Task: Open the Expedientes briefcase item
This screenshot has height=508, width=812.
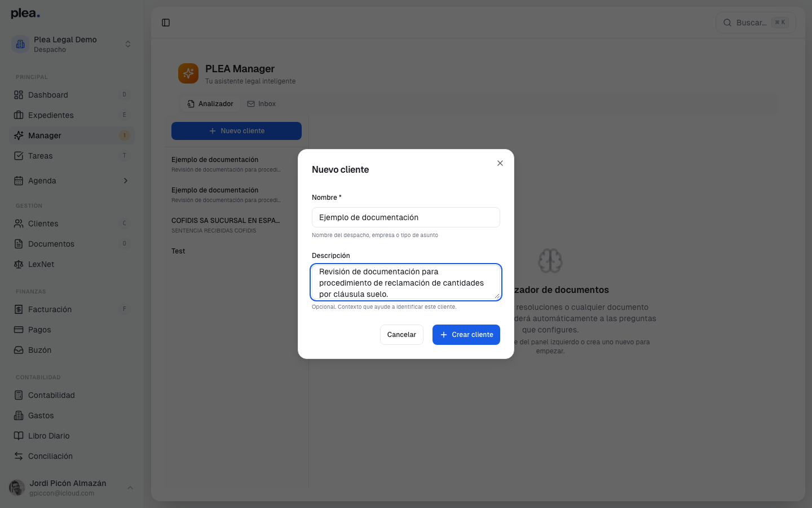Action: click(72, 115)
